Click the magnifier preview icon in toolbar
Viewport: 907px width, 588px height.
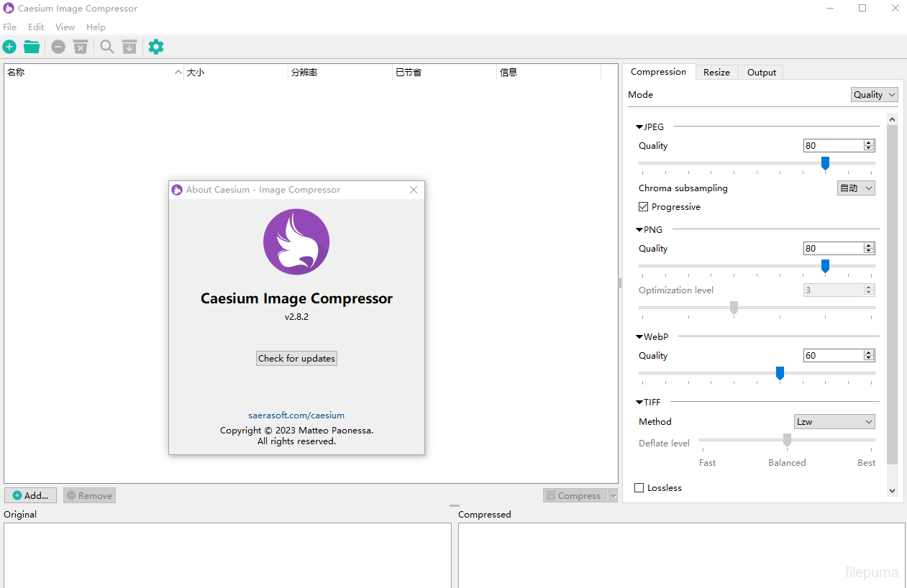[107, 47]
